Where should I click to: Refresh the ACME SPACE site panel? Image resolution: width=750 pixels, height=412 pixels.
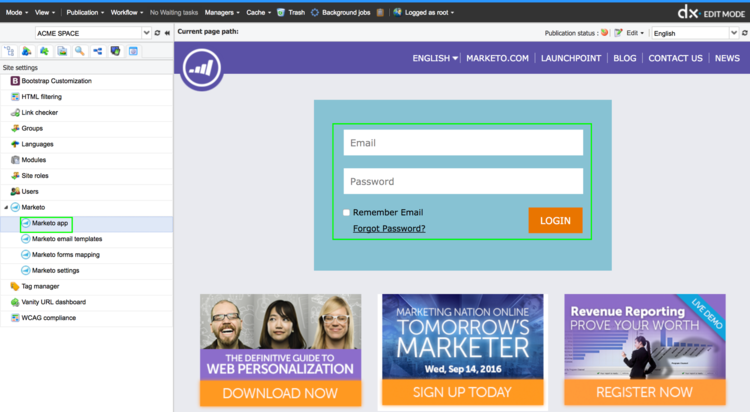coord(157,33)
